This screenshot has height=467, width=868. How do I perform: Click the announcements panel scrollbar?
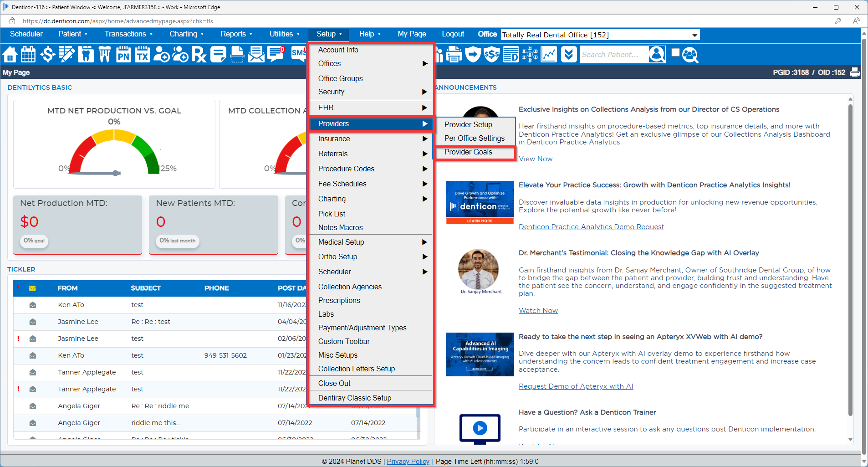[850, 260]
